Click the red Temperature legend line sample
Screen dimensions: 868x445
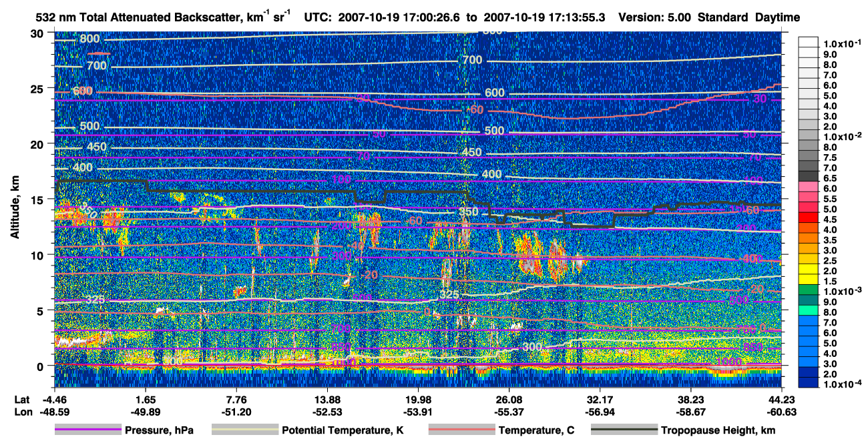tap(462, 430)
